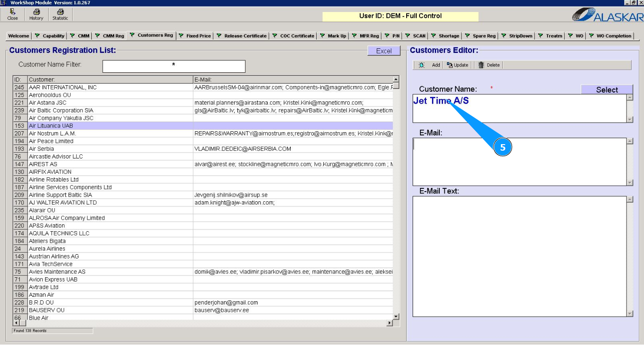
Task: Select Air Serbia row in list
Action: 41,149
